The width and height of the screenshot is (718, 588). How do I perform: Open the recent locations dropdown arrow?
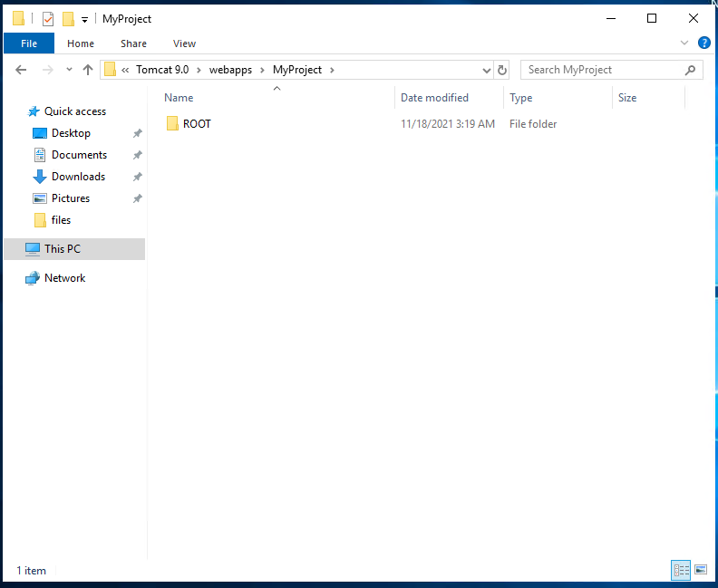pos(69,70)
